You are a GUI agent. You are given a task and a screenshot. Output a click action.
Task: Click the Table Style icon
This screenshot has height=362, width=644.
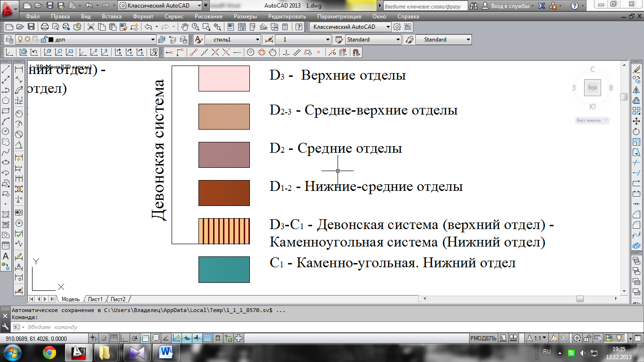click(339, 40)
